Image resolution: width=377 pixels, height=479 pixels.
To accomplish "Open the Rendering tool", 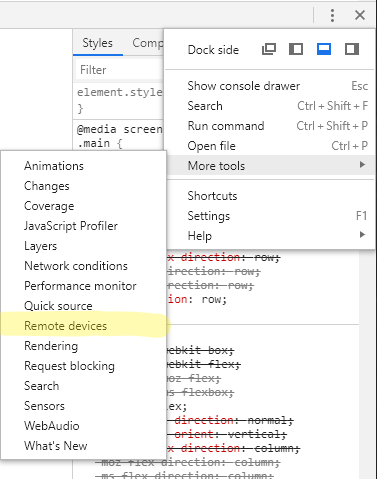I will click(x=83, y=346).
